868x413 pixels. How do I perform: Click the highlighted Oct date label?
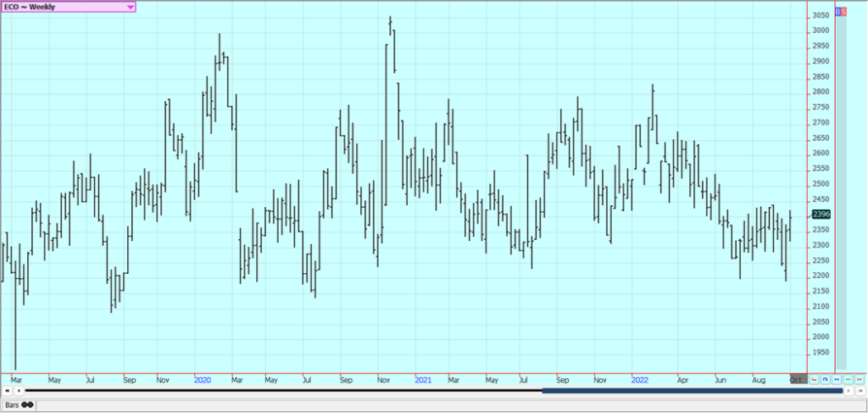click(x=798, y=379)
